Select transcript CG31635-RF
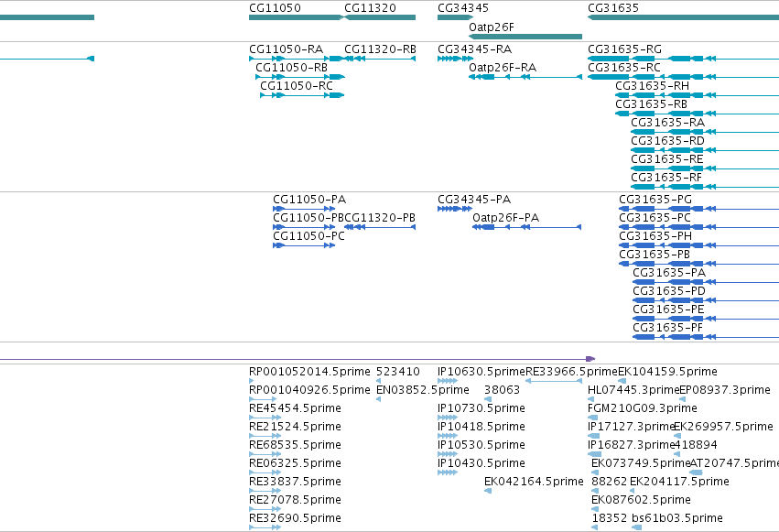The height and width of the screenshot is (532, 779). 666,178
